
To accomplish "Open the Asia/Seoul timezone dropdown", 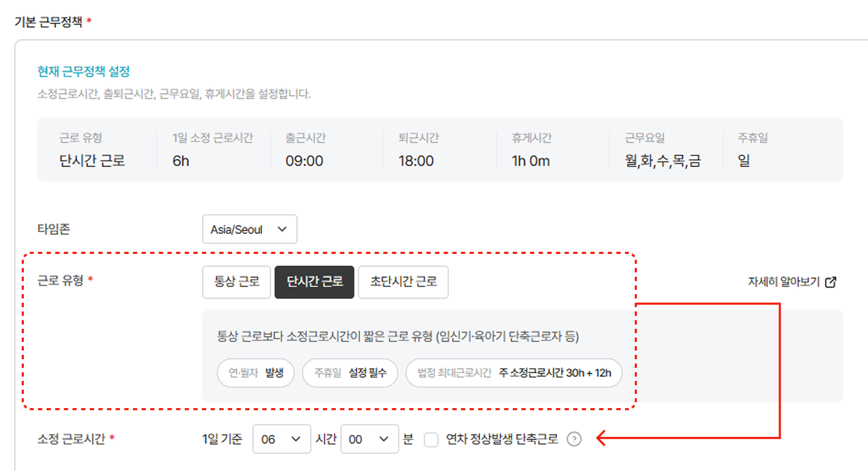I will 250,229.
